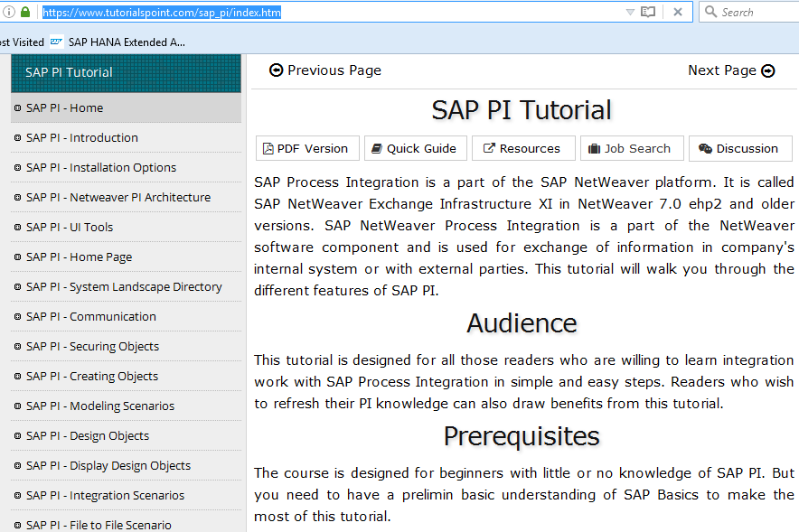Open SAP PI - UI Tools chapter

(126, 227)
